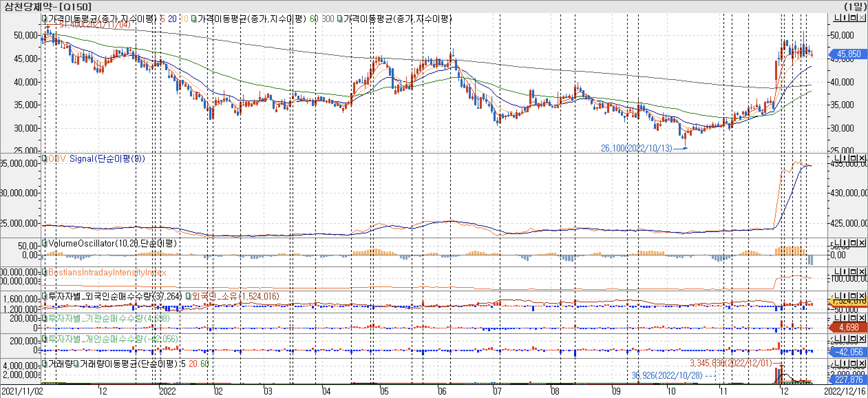Select the 삼천당제약-[Q150] chart title
The height and width of the screenshot is (398, 868).
click(x=48, y=6)
